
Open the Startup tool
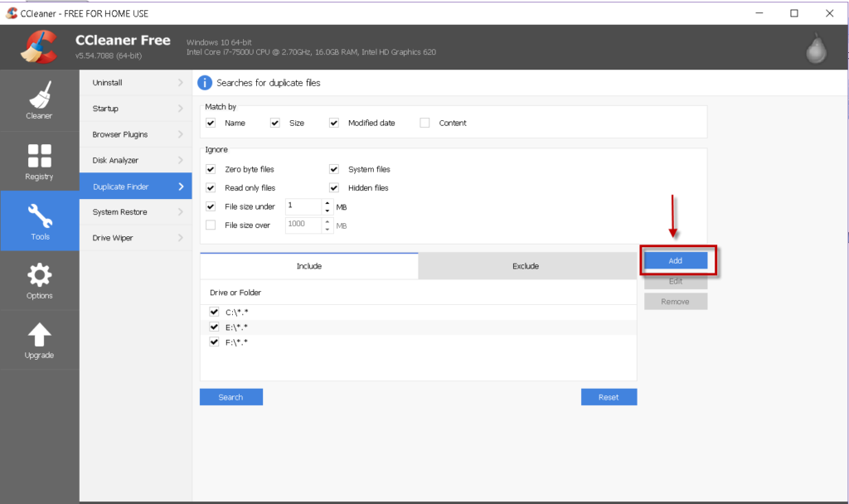[x=135, y=109]
